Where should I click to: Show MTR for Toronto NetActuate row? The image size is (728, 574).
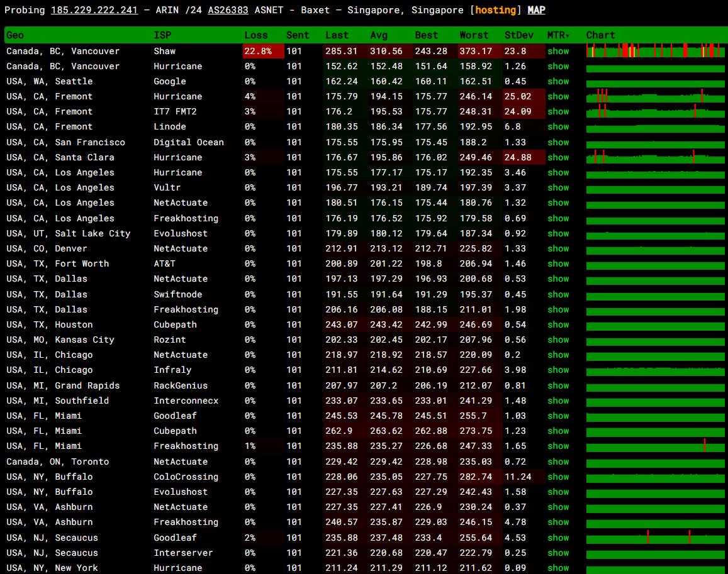(x=558, y=461)
